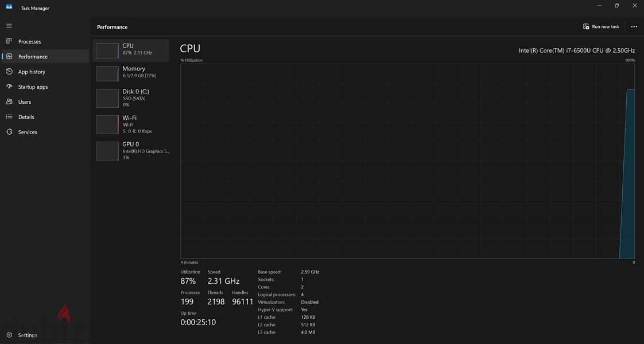Viewport: 644px width, 344px height.
Task: Click the Processes count 199
Action: (x=187, y=302)
